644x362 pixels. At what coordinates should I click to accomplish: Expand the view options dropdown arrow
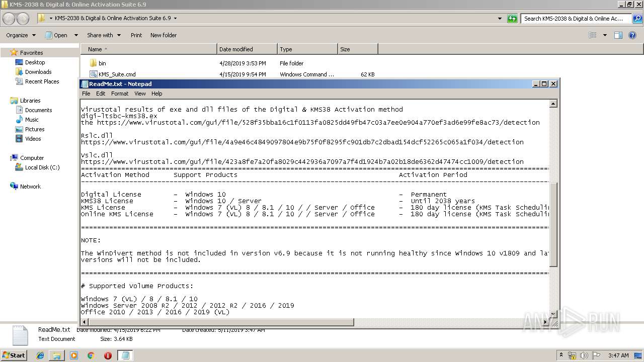(x=605, y=35)
